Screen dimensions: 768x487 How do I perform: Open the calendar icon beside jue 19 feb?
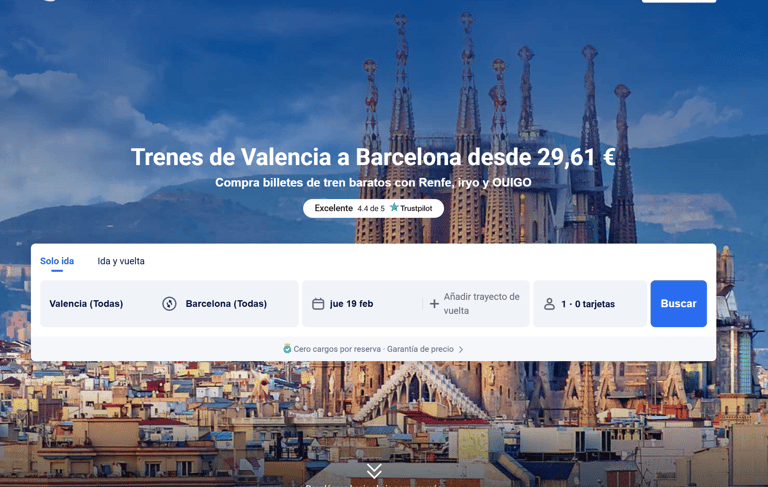[318, 304]
